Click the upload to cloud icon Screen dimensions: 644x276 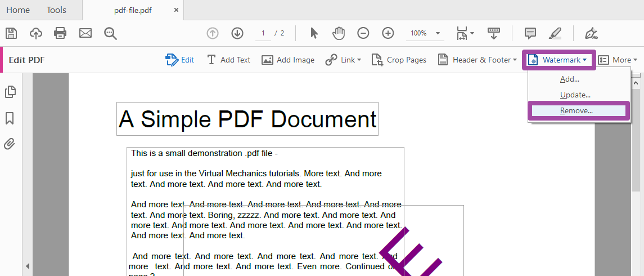click(x=36, y=33)
